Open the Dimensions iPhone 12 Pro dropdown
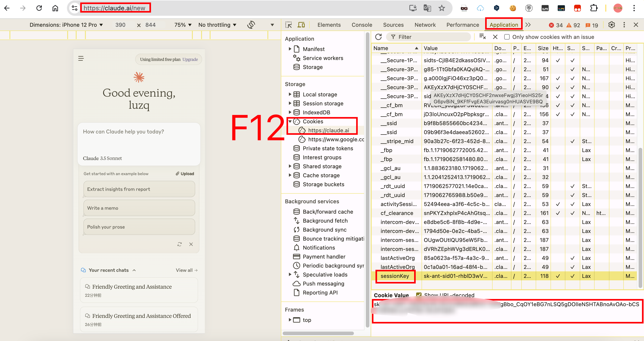This screenshot has width=644, height=341. pyautogui.click(x=66, y=25)
